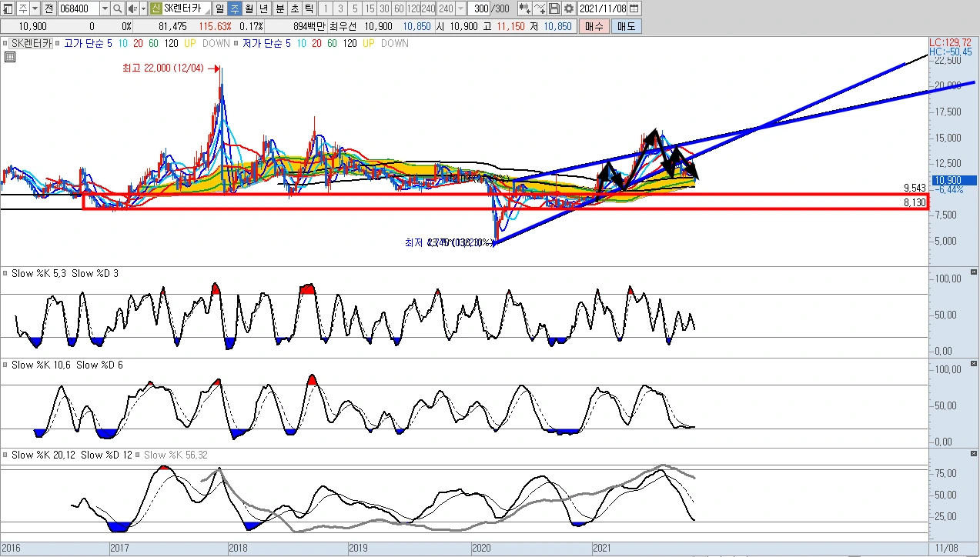
Task: Select the 5 interval button
Action: pos(355,9)
